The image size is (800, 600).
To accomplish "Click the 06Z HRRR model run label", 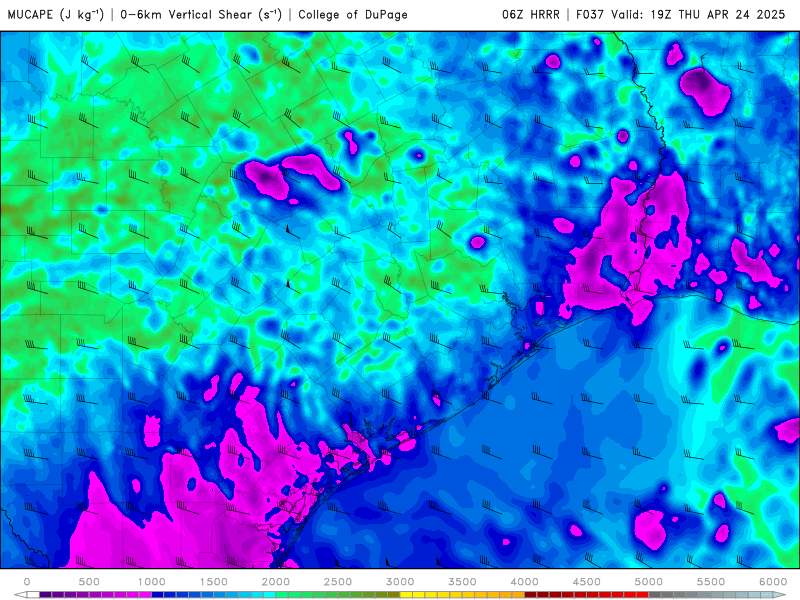I will tap(531, 14).
